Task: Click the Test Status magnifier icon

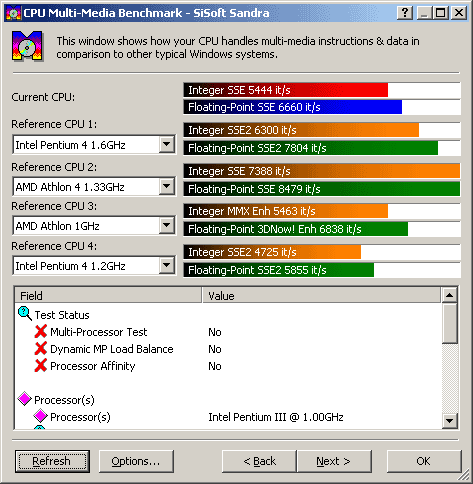Action: 25,314
